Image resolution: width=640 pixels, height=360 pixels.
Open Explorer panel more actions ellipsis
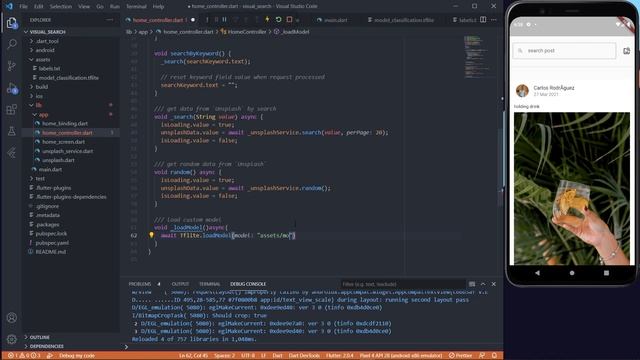point(109,20)
